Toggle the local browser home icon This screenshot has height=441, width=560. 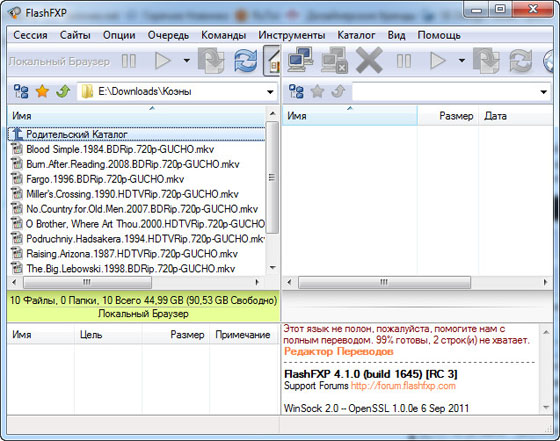click(x=272, y=61)
